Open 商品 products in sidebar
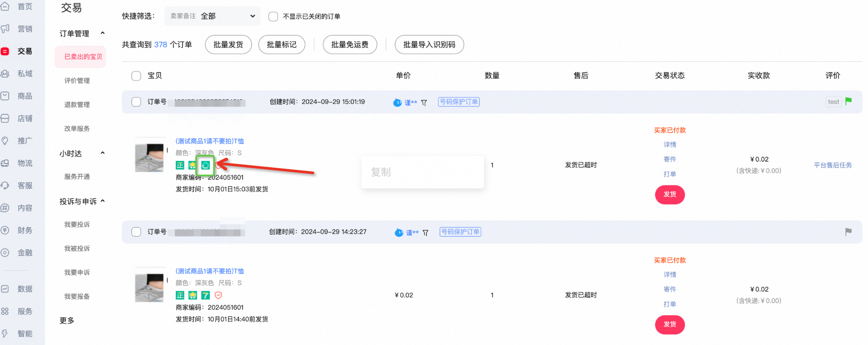This screenshot has height=345, width=868. [x=17, y=96]
